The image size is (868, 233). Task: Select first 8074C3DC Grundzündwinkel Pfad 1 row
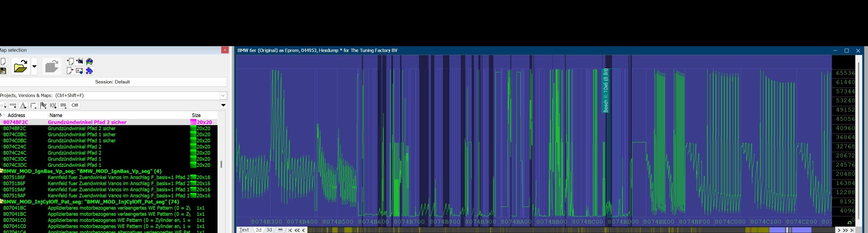pos(108,159)
